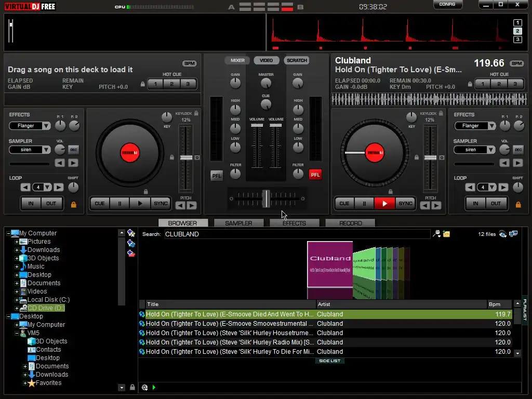Click the left loop lock icon
532x399 pixels.
74,204
